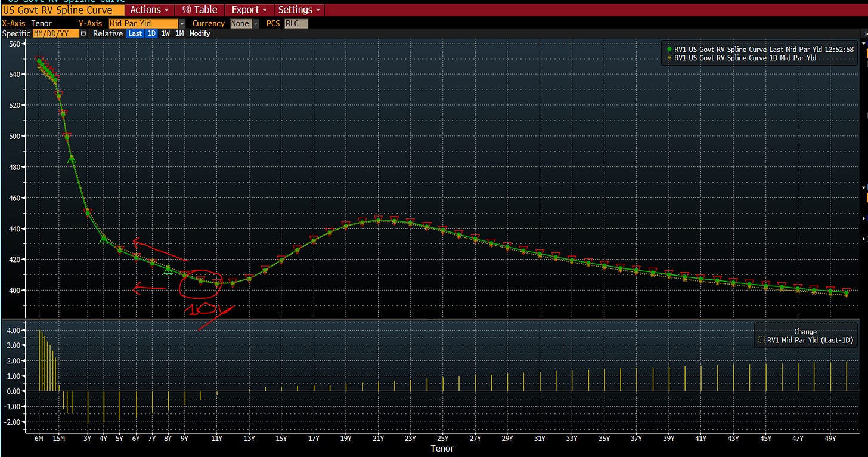Select legend entry Last Mid Par Yld 12:52:58
Screen dimensions: 868x457
765,50
